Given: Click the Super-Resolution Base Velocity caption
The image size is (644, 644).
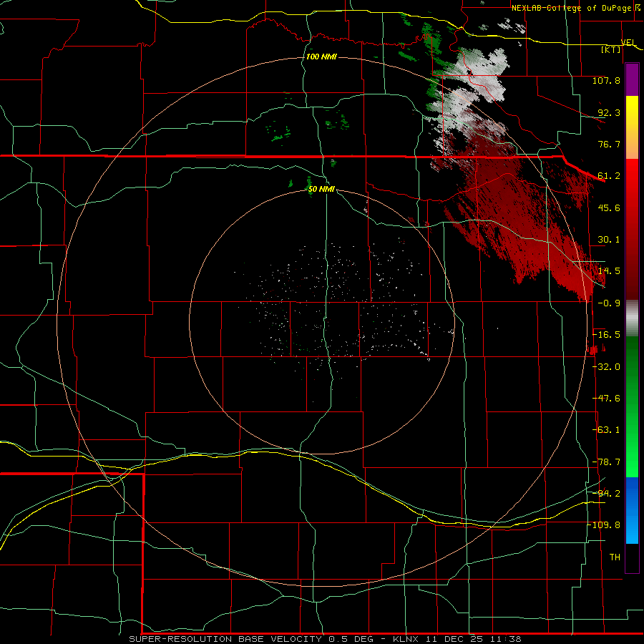Looking at the screenshot, I should (x=326, y=639).
